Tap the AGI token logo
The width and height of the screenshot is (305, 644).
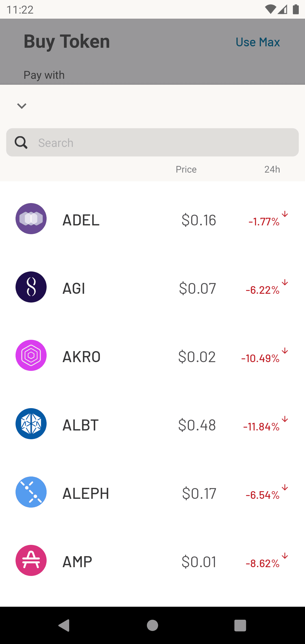click(x=31, y=287)
